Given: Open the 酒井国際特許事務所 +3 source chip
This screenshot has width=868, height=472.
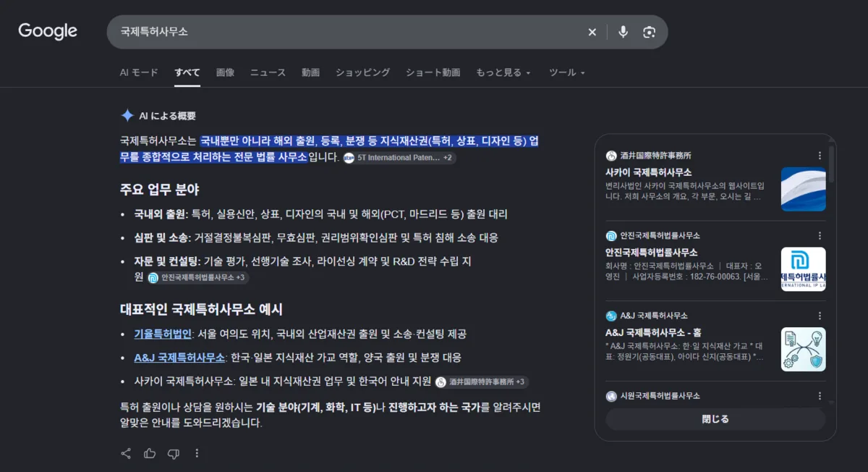Looking at the screenshot, I should coord(482,382).
